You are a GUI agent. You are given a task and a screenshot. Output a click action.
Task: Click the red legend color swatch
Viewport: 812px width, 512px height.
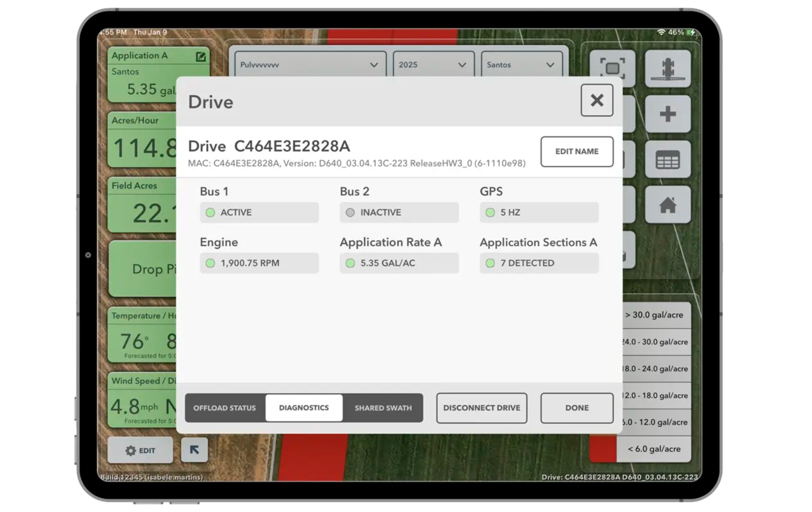point(603,449)
